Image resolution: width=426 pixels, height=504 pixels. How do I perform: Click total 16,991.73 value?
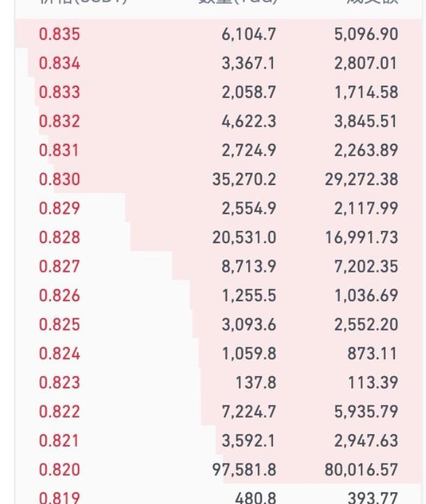361,237
